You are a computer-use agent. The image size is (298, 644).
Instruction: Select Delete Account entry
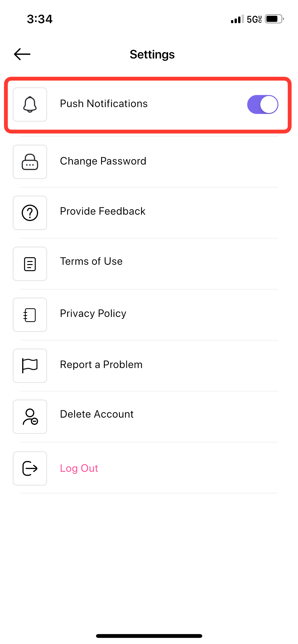(145, 417)
